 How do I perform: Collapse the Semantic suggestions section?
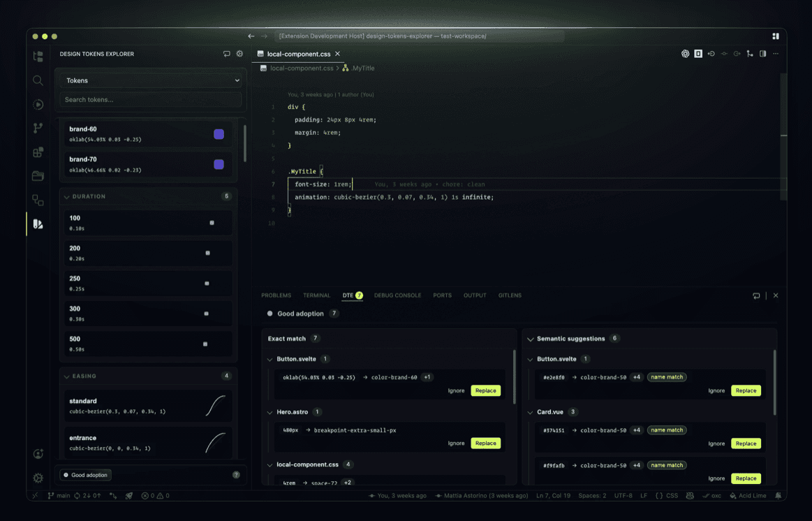[x=531, y=339]
